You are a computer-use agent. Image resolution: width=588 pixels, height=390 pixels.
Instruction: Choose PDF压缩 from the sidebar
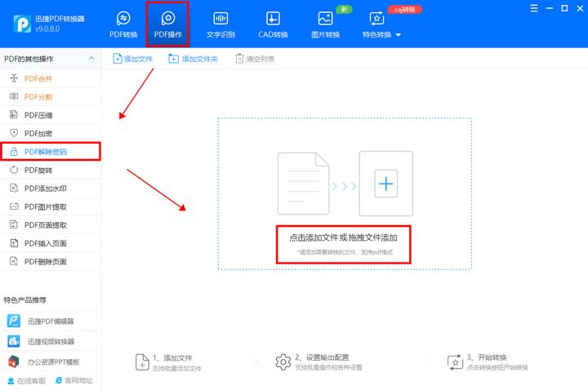pos(51,115)
